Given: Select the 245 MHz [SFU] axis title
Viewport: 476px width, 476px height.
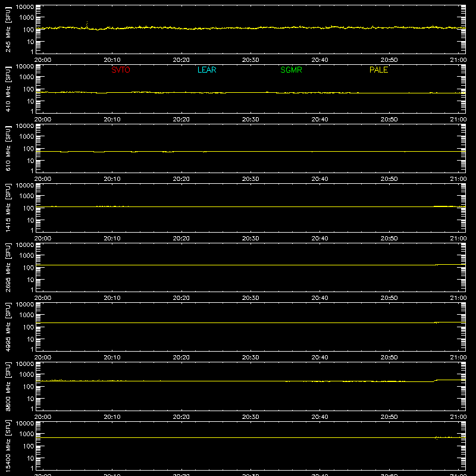Looking at the screenshot, I should click(8, 29).
